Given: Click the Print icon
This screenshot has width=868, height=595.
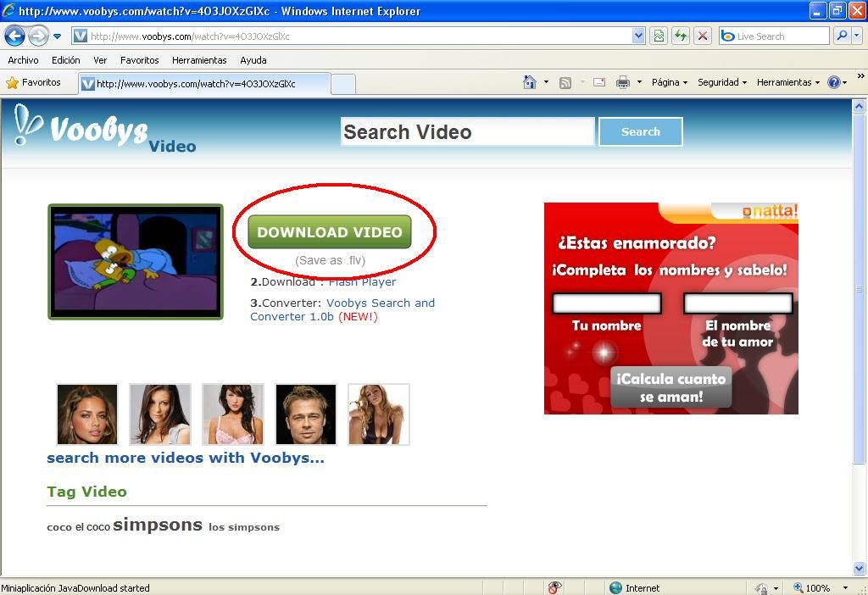Looking at the screenshot, I should coord(623,82).
